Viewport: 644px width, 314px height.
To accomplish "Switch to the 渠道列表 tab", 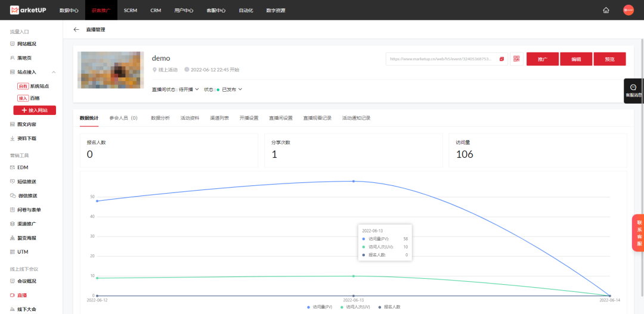I will [x=219, y=118].
